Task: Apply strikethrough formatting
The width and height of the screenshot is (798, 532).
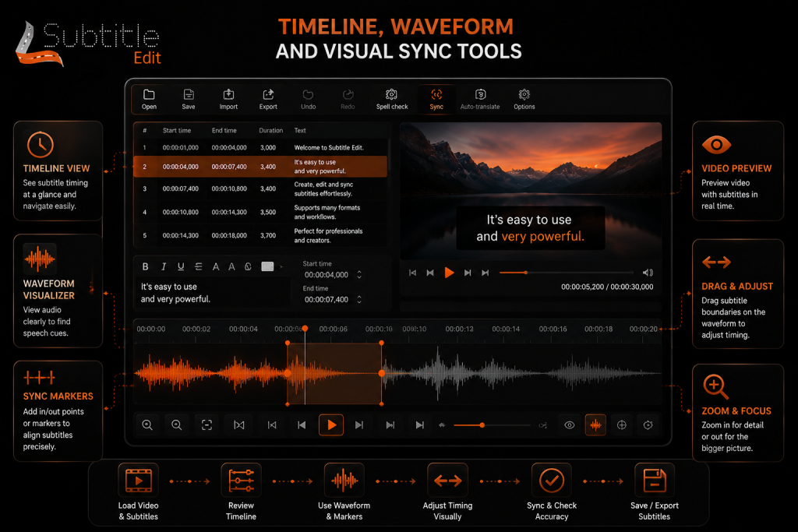Action: 199,266
